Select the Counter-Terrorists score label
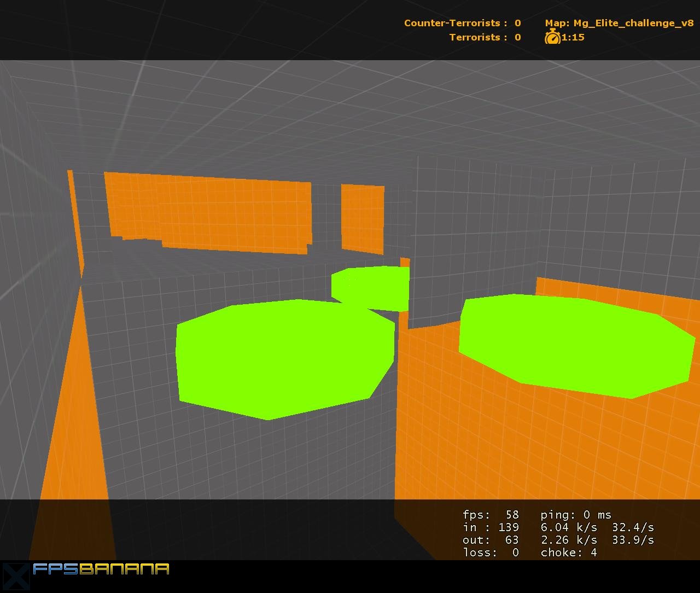Viewport: 700px width, 593px height. 455,23
